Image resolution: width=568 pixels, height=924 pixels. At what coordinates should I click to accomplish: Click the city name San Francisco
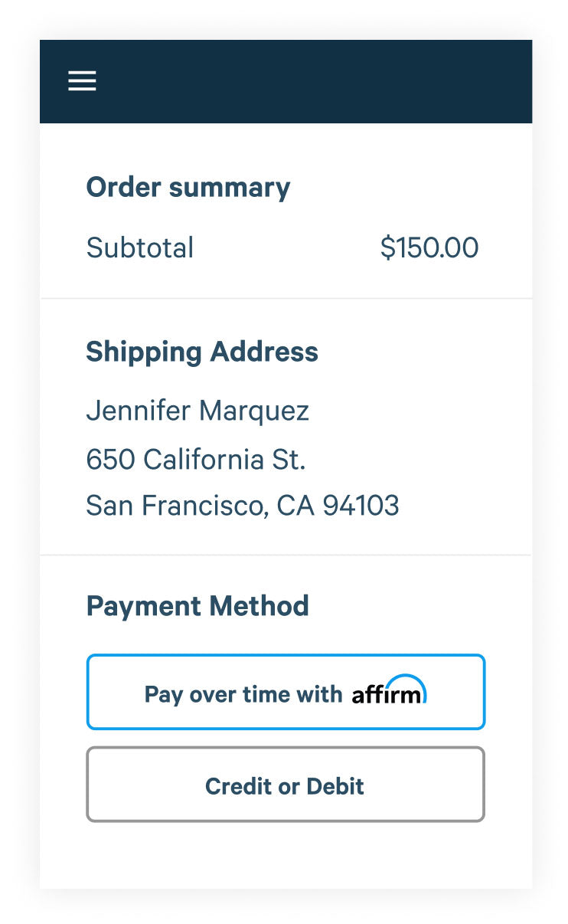tap(175, 506)
